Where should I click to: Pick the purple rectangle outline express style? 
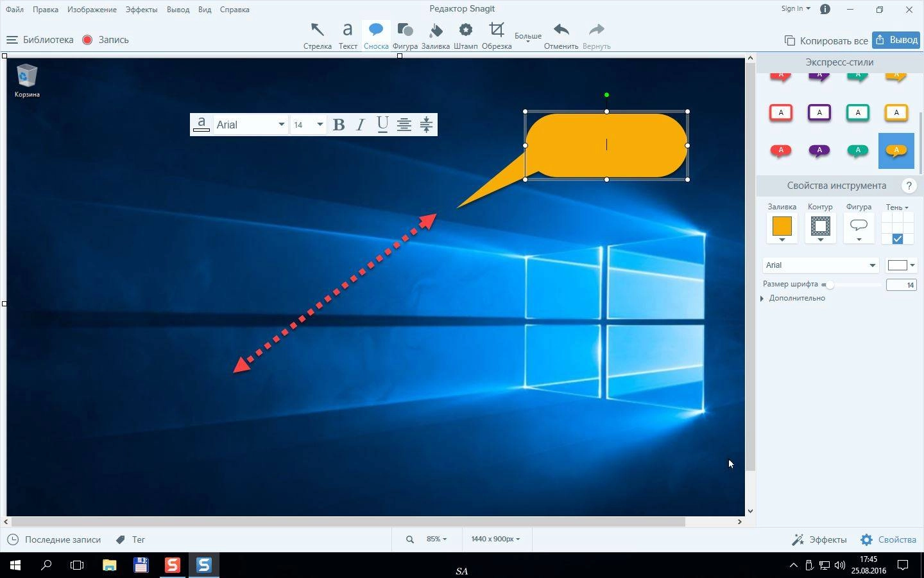pyautogui.click(x=819, y=112)
